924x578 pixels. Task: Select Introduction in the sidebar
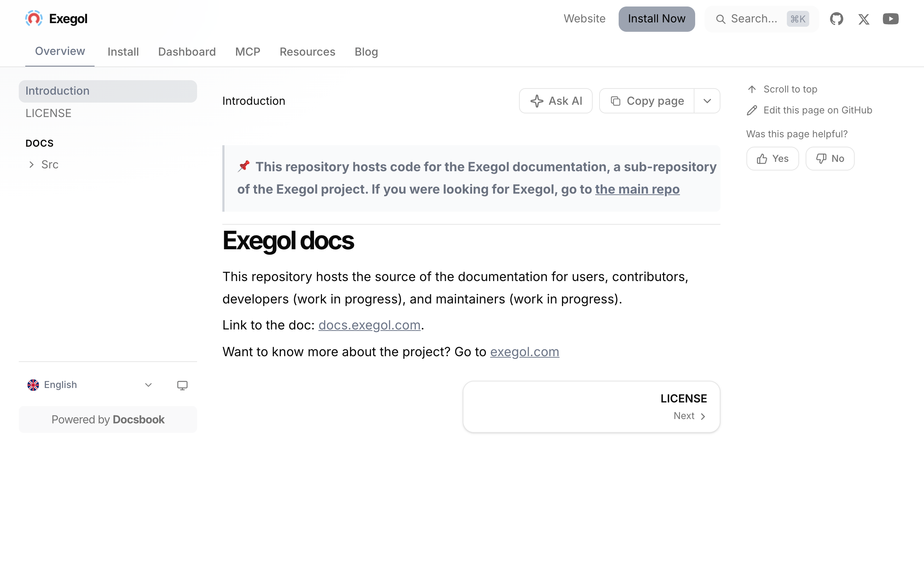(108, 91)
